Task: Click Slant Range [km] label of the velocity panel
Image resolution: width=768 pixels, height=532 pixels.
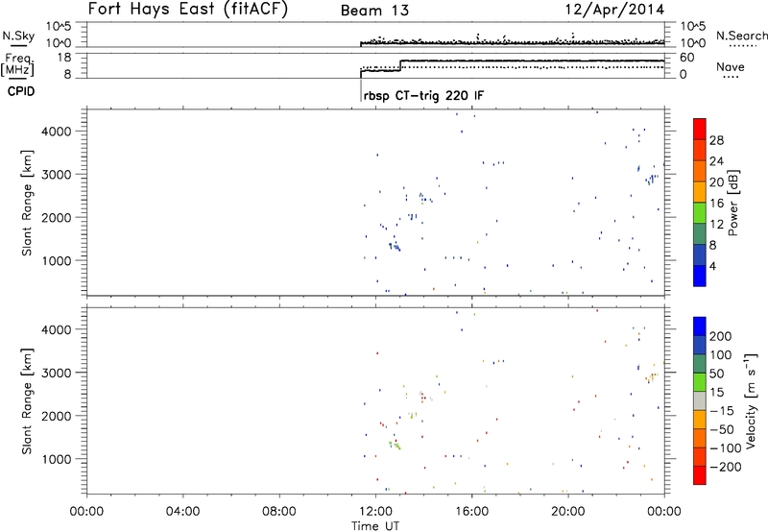Action: coord(27,401)
